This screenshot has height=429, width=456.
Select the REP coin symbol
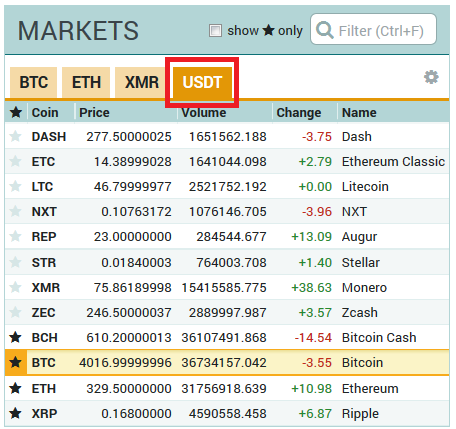[x=44, y=237]
